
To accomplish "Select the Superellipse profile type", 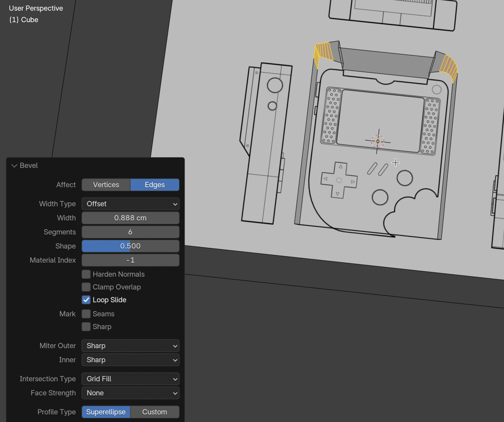I will [x=106, y=412].
